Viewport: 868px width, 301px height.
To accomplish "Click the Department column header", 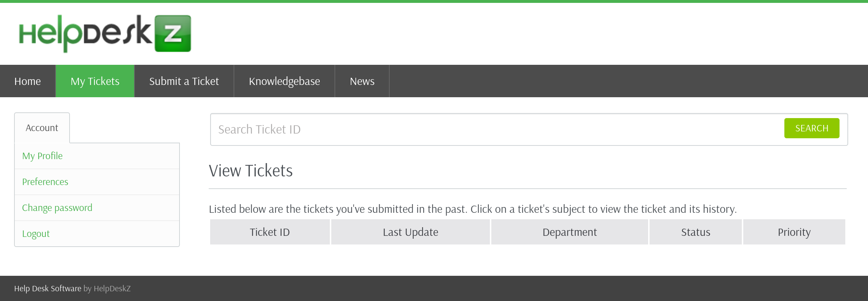I will [x=570, y=232].
